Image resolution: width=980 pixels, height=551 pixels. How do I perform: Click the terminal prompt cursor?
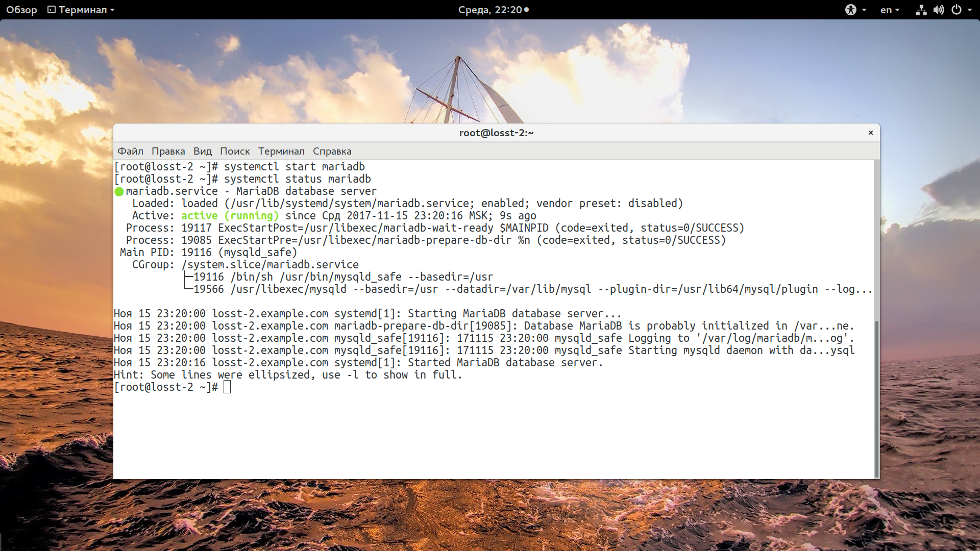point(227,387)
